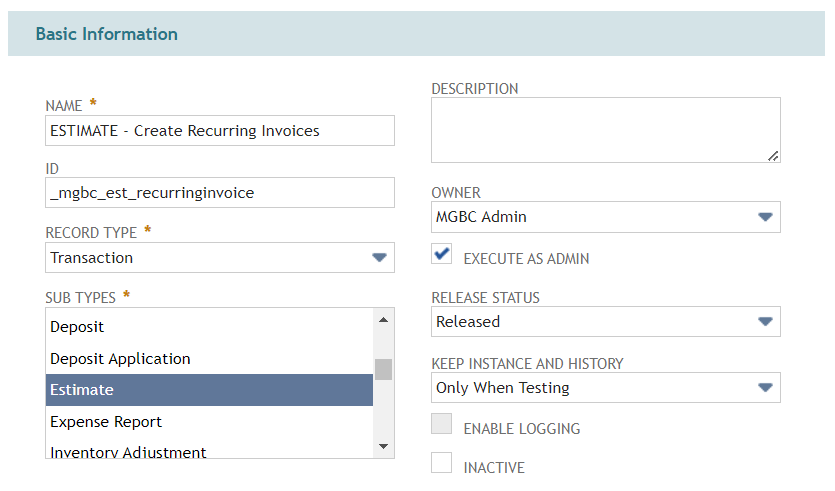
Task: Click the Release Status arrow icon
Action: (765, 322)
